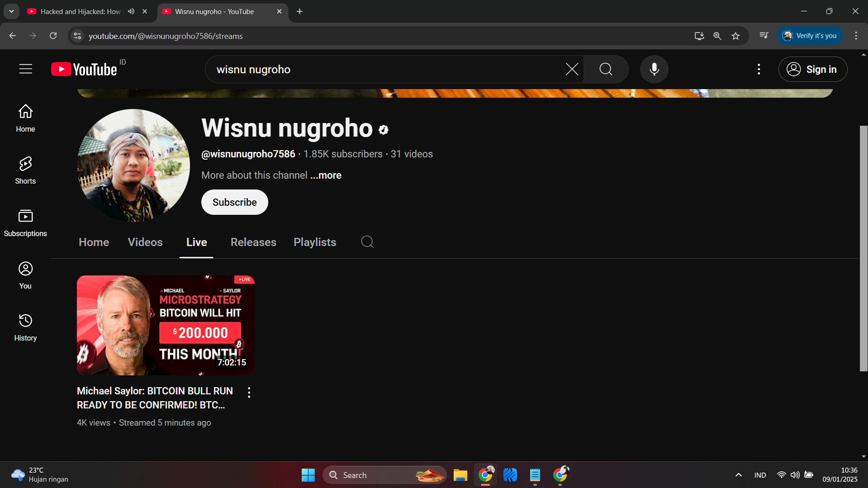Open History from the sidebar

pyautogui.click(x=25, y=327)
